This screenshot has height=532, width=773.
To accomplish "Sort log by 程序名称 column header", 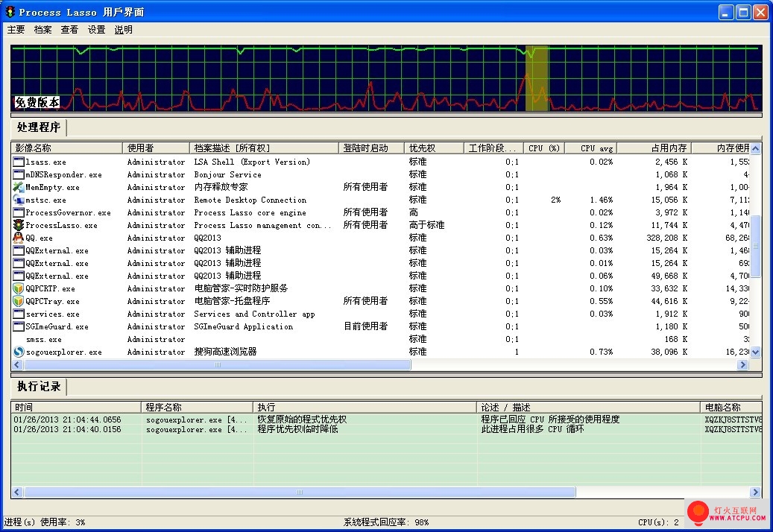I will click(x=198, y=408).
